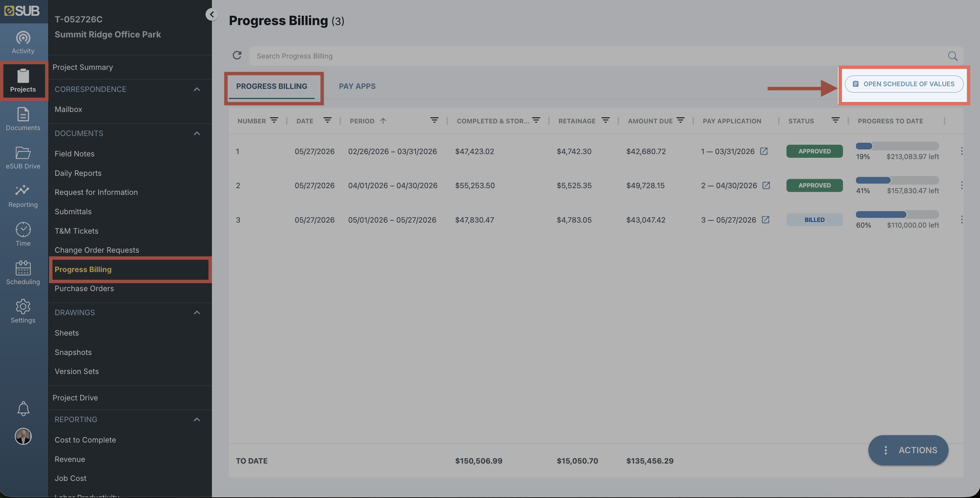
Task: Open the RETAINAGE column filter
Action: (606, 120)
